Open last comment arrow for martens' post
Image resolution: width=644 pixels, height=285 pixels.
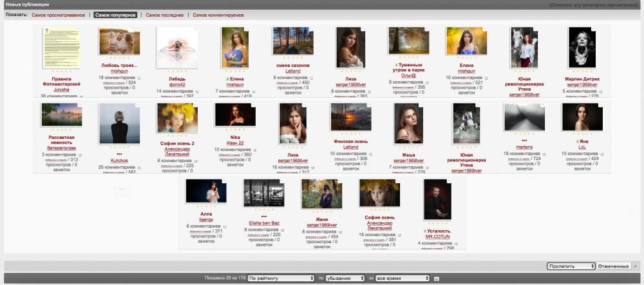pos(543,154)
